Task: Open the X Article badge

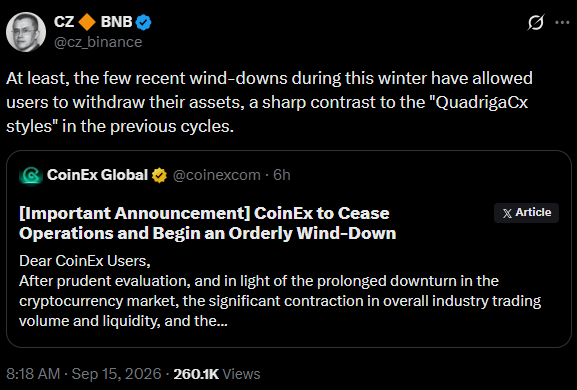Action: 526,213
